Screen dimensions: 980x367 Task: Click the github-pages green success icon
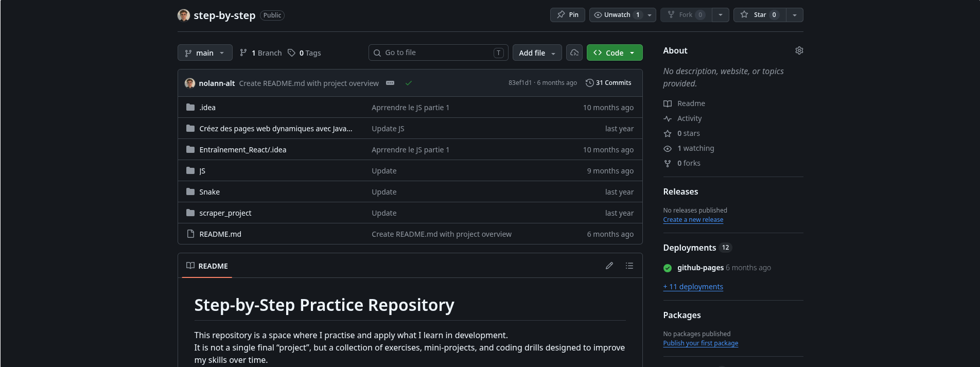668,268
